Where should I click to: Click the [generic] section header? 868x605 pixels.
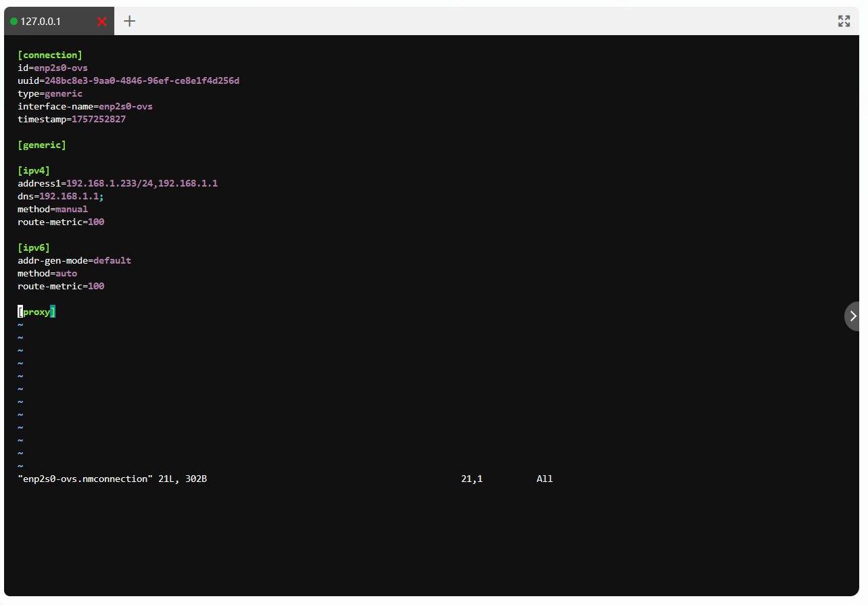(42, 145)
